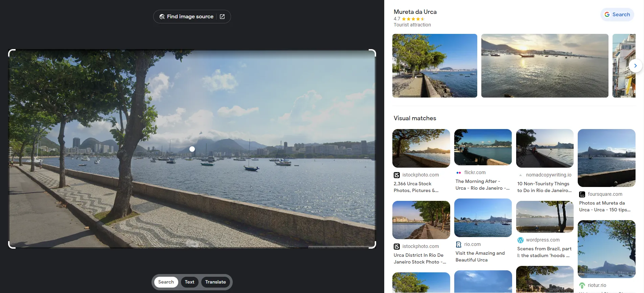
Task: Click the Google logo in Search button
Action: coord(607,15)
